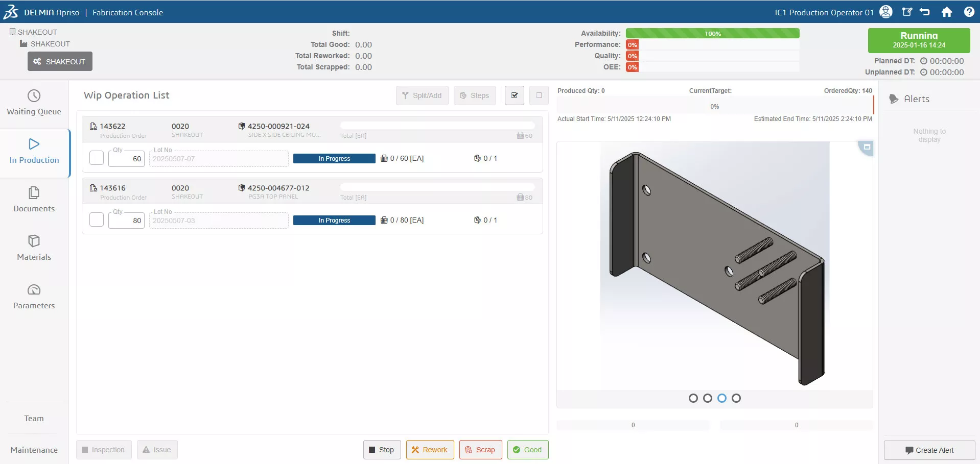Open the Documents sidebar icon
This screenshot has height=464, width=980.
coord(34,193)
